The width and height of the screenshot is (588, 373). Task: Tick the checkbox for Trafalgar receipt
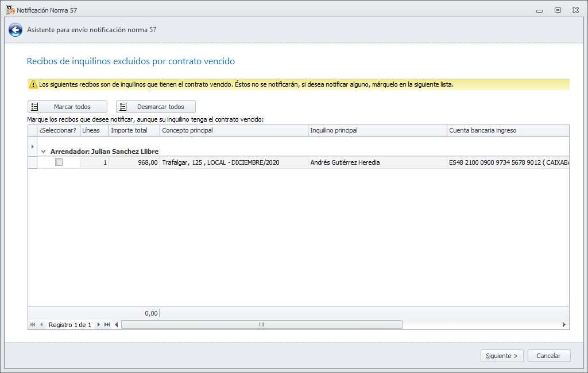click(59, 162)
